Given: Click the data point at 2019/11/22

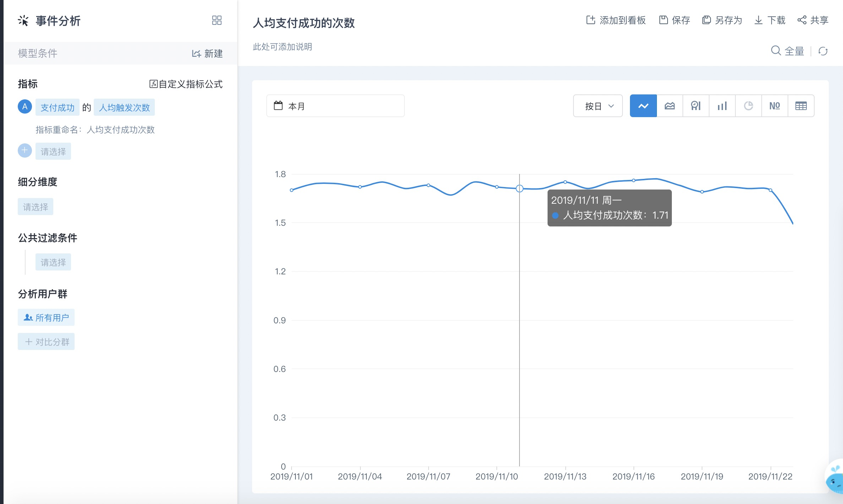Looking at the screenshot, I should coord(771,190).
